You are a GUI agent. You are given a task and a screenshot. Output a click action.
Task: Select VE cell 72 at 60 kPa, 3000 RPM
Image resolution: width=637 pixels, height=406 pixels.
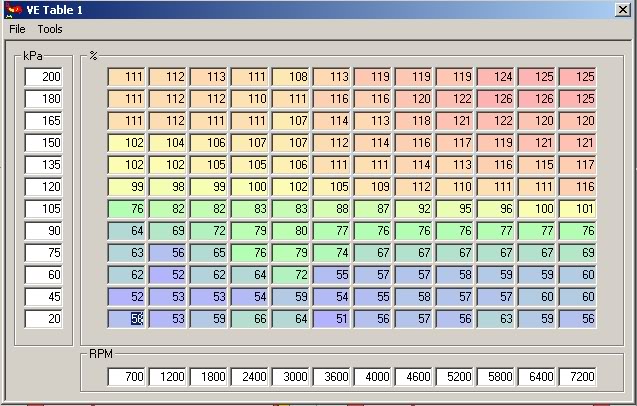coord(290,274)
